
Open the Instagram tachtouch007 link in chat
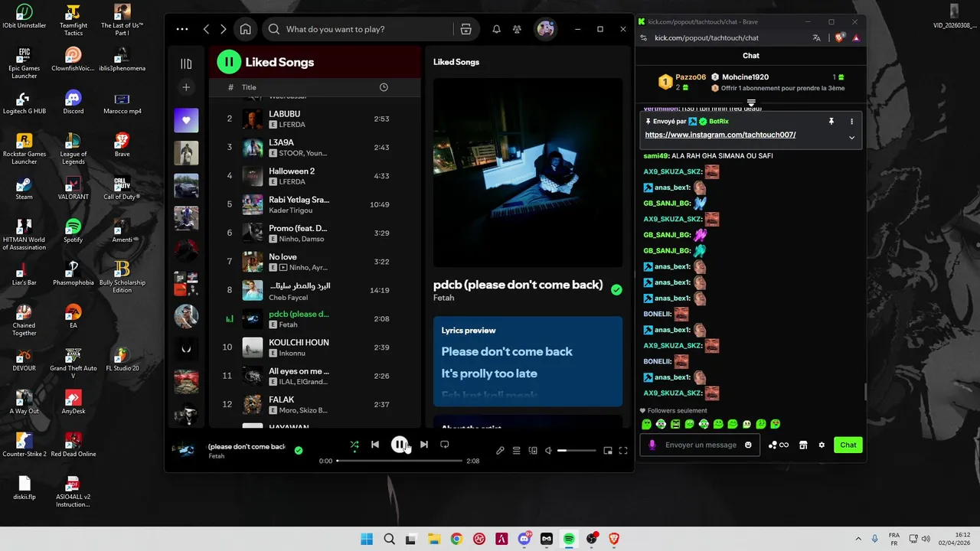tap(720, 135)
